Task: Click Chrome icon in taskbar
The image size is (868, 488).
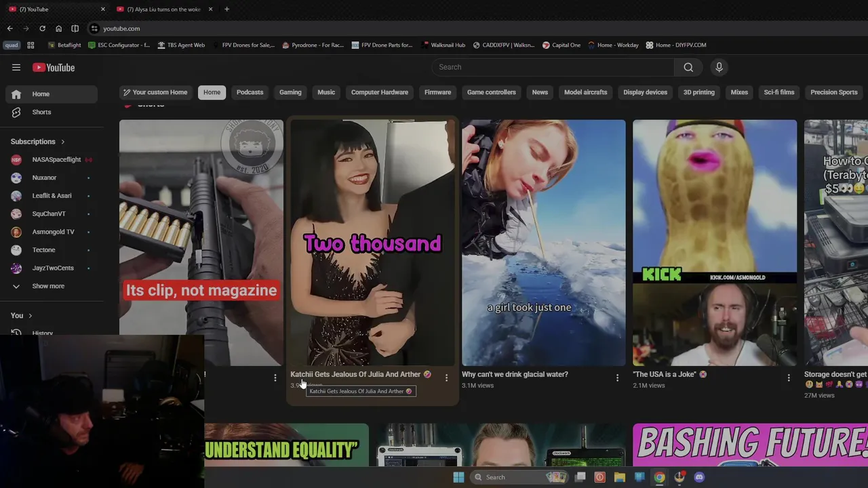Action: pyautogui.click(x=659, y=477)
